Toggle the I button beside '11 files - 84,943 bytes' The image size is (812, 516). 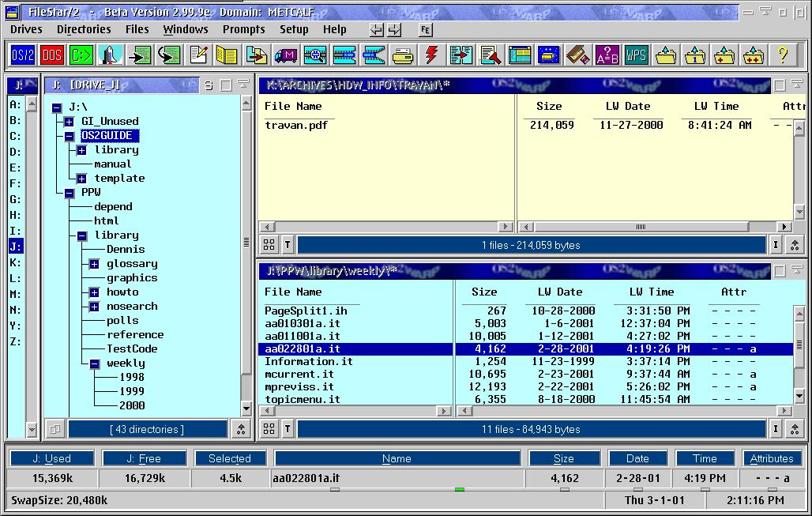tap(775, 429)
